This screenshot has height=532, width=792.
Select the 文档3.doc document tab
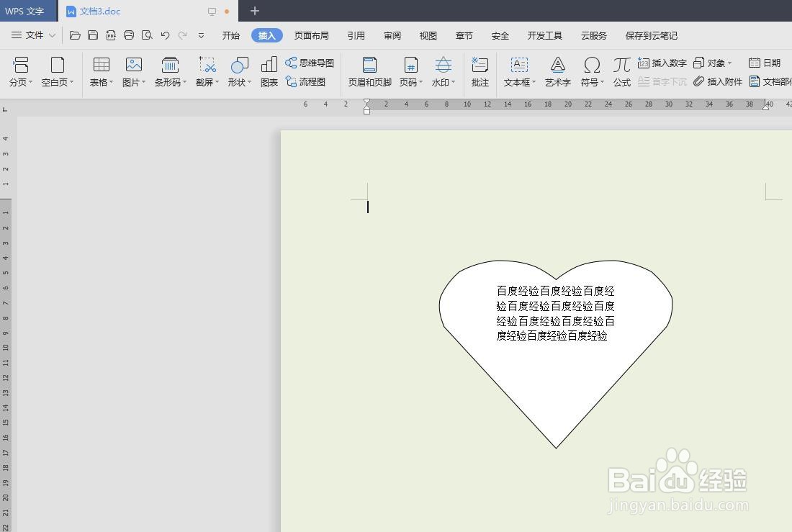tap(148, 11)
